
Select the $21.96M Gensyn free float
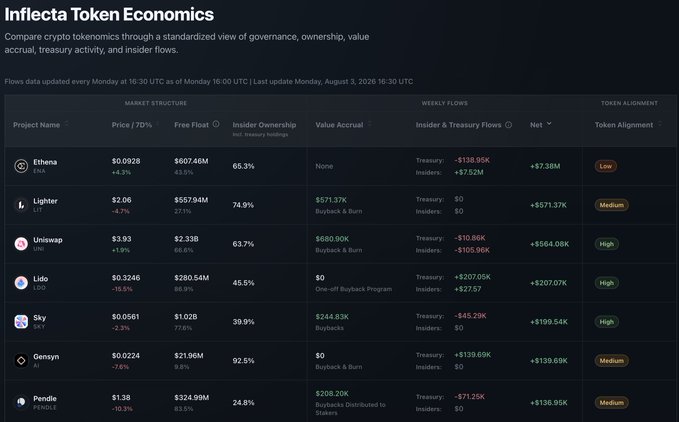[189, 356]
